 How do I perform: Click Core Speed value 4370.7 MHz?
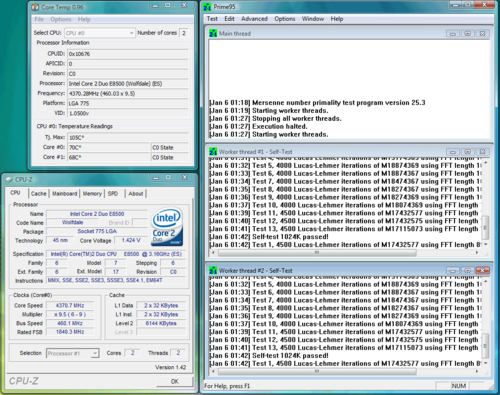(70, 306)
